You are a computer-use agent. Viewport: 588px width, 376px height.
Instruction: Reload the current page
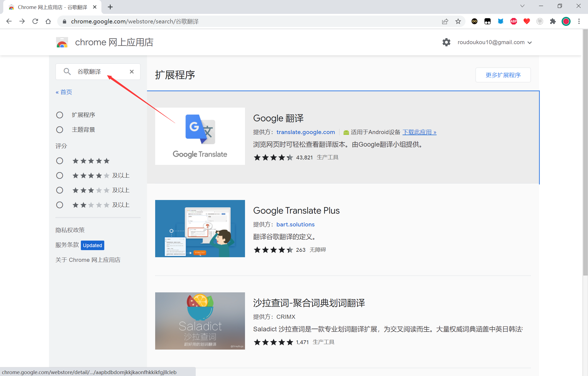(35, 21)
